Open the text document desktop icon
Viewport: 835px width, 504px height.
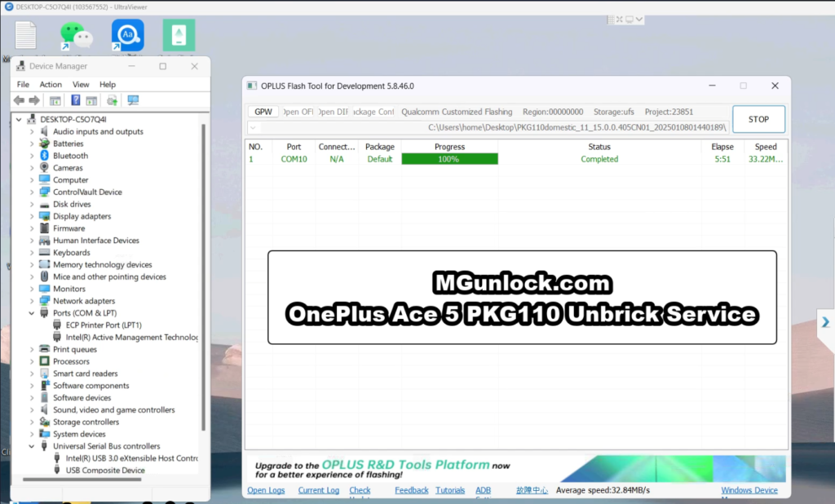pyautogui.click(x=25, y=35)
